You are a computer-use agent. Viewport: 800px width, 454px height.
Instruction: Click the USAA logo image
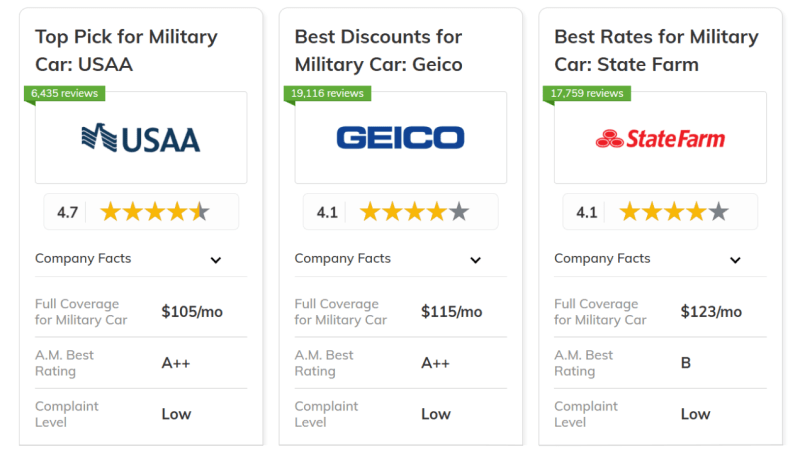click(141, 138)
